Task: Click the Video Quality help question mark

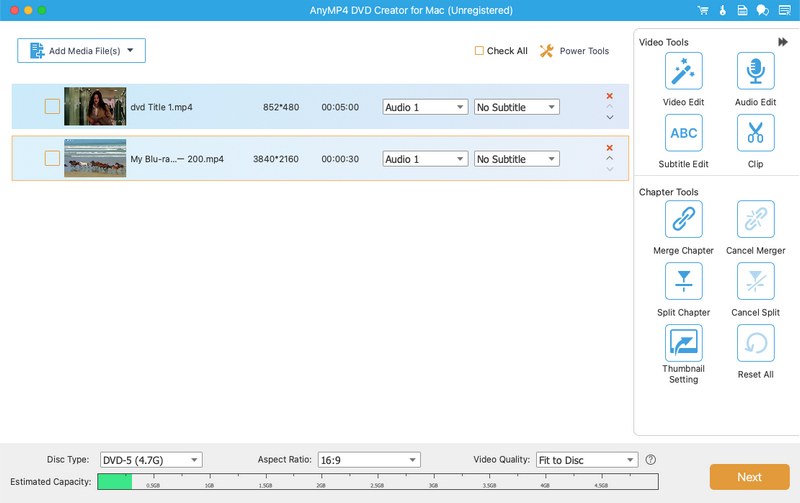Action: click(650, 460)
